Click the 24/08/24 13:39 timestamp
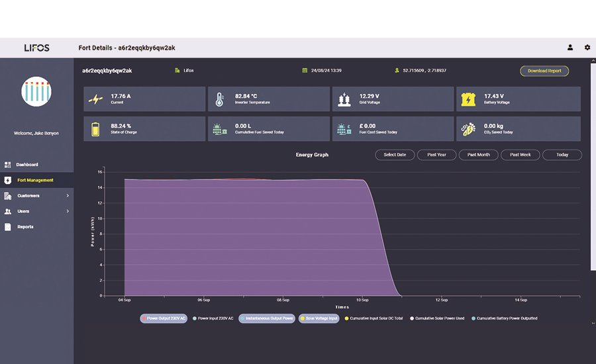 (x=326, y=70)
